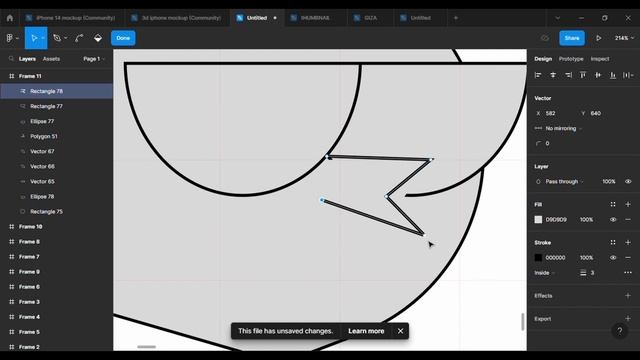Viewport: 640px width, 360px height.
Task: Select the Move tool
Action: [34, 38]
